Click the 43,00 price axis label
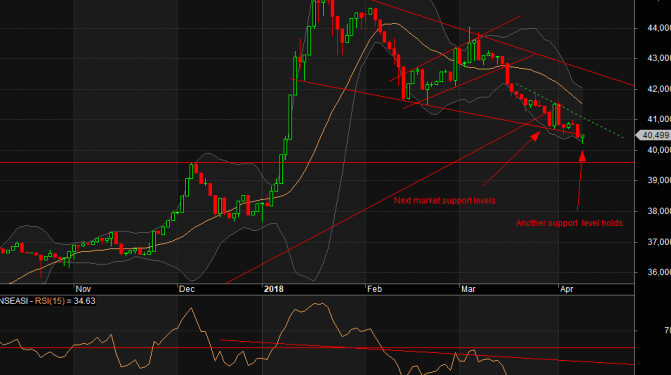 (x=659, y=58)
